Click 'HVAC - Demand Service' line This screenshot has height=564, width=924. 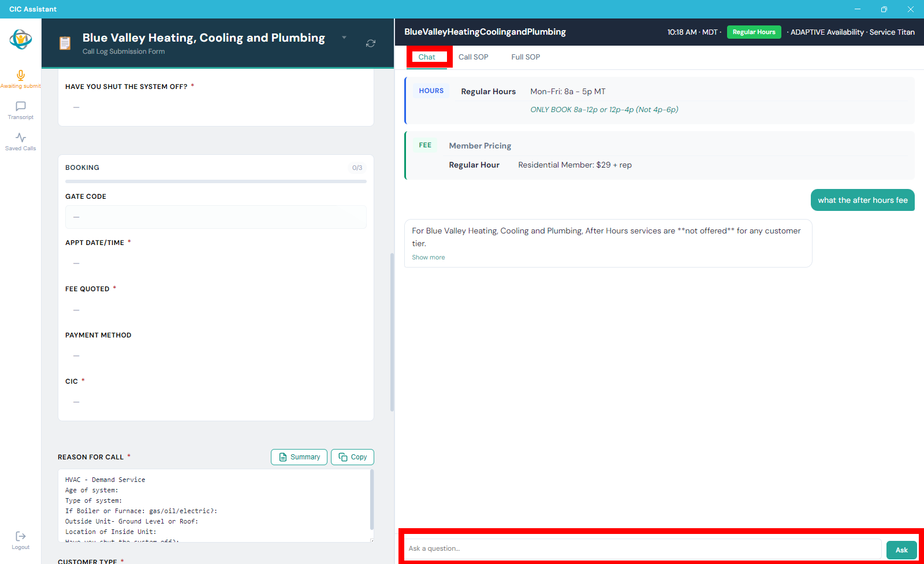point(105,480)
